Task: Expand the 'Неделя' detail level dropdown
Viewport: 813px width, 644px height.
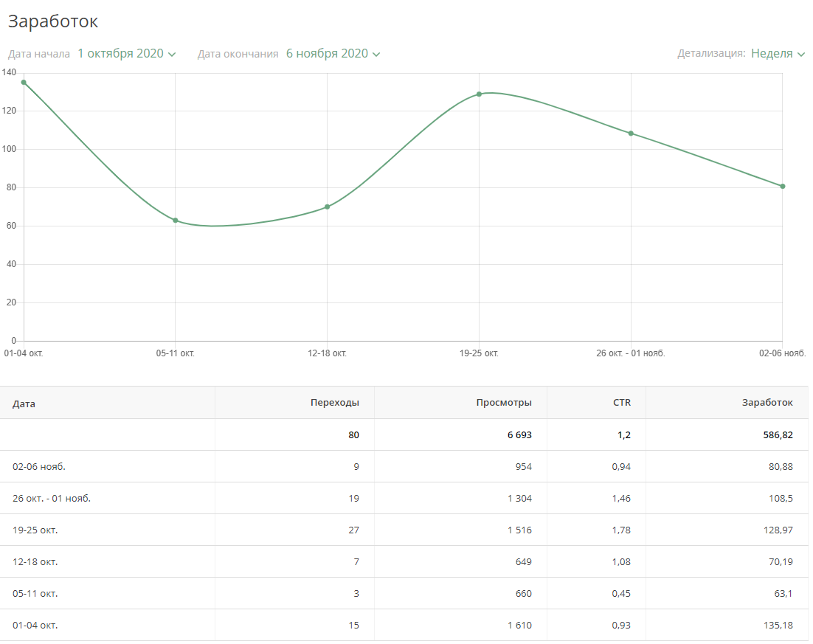Action: [778, 54]
